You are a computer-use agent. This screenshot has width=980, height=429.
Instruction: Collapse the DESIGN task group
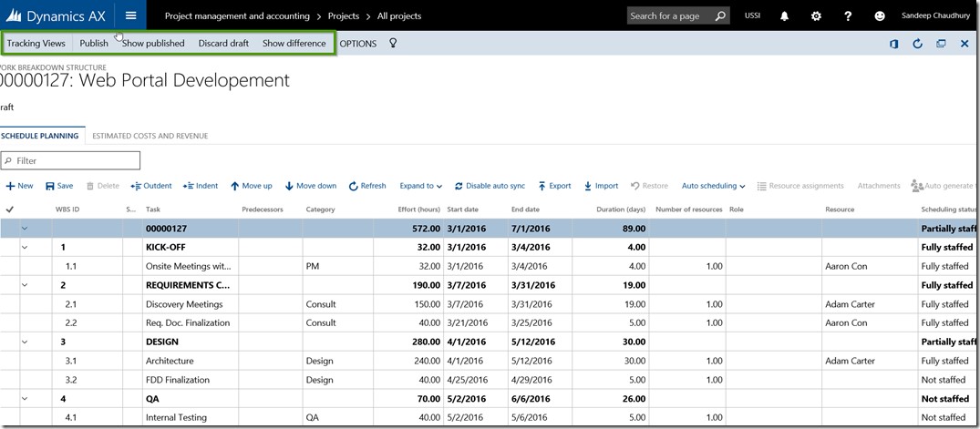[x=25, y=342]
